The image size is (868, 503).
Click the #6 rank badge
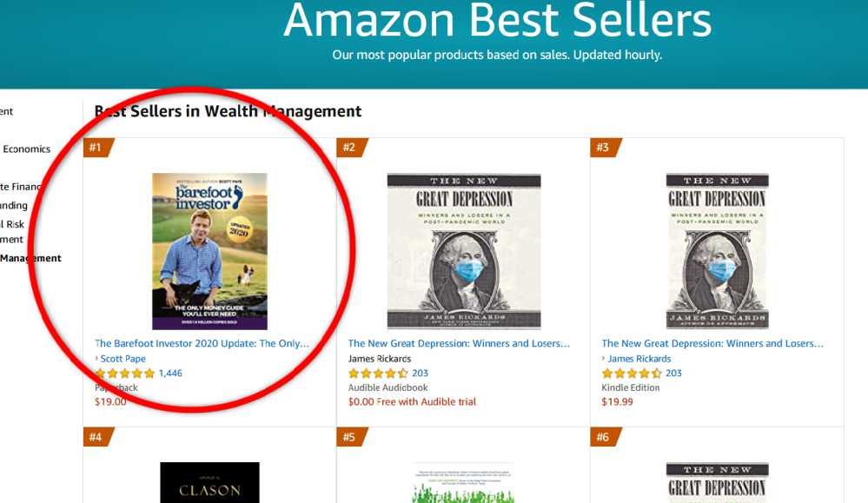[605, 437]
